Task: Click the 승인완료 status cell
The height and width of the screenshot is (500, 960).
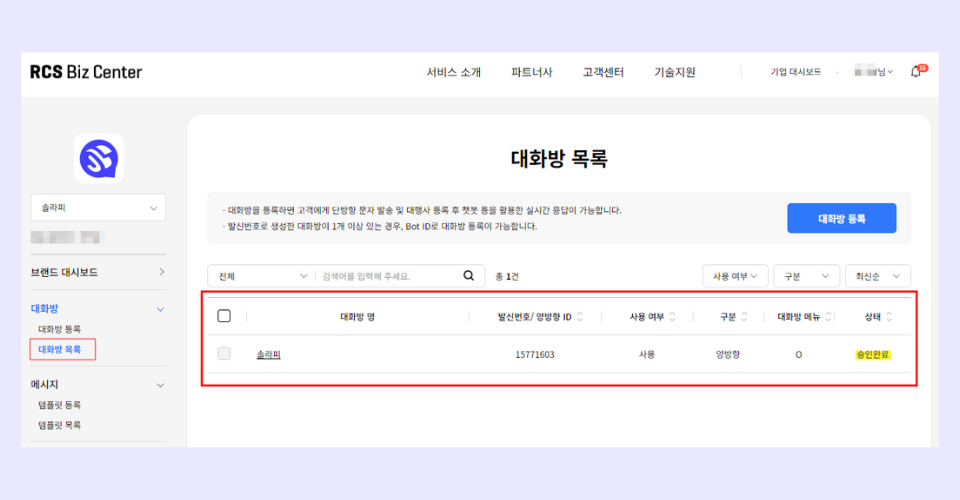Action: click(872, 354)
